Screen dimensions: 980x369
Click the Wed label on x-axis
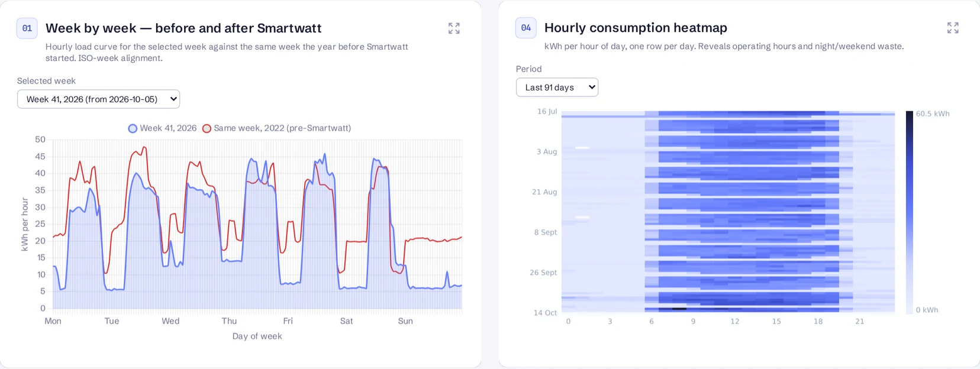pyautogui.click(x=170, y=321)
